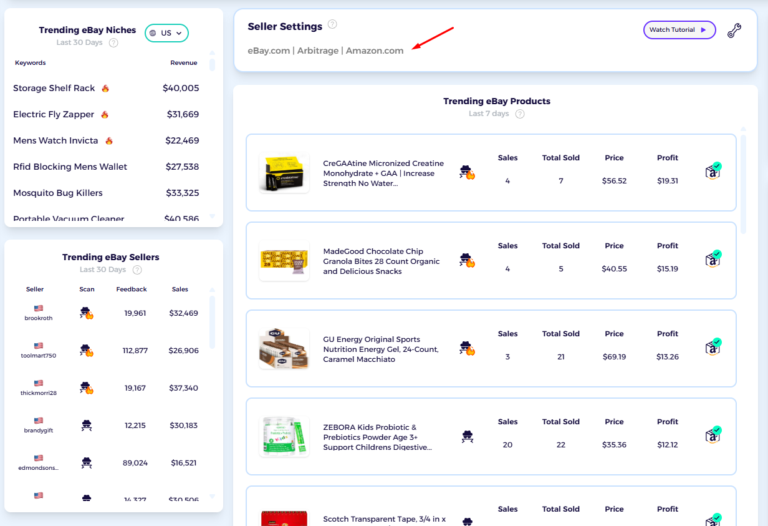
Task: Click the $56.52 price value
Action: click(614, 181)
